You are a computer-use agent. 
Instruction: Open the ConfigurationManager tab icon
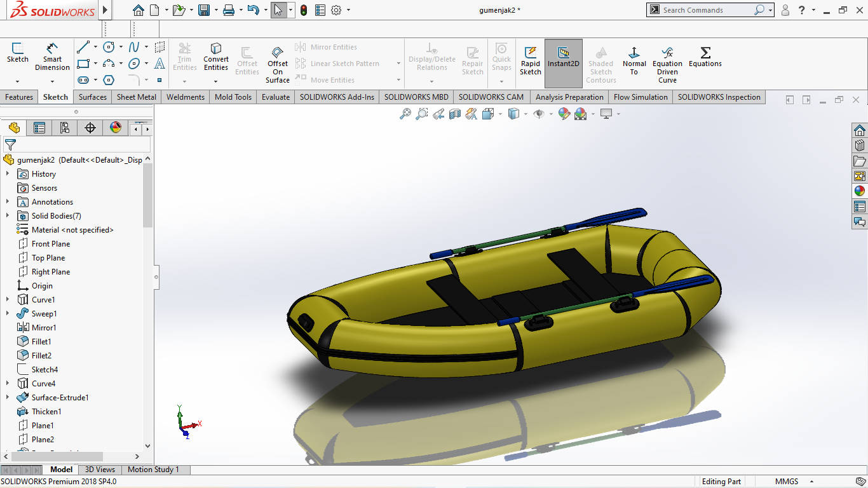pyautogui.click(x=65, y=128)
